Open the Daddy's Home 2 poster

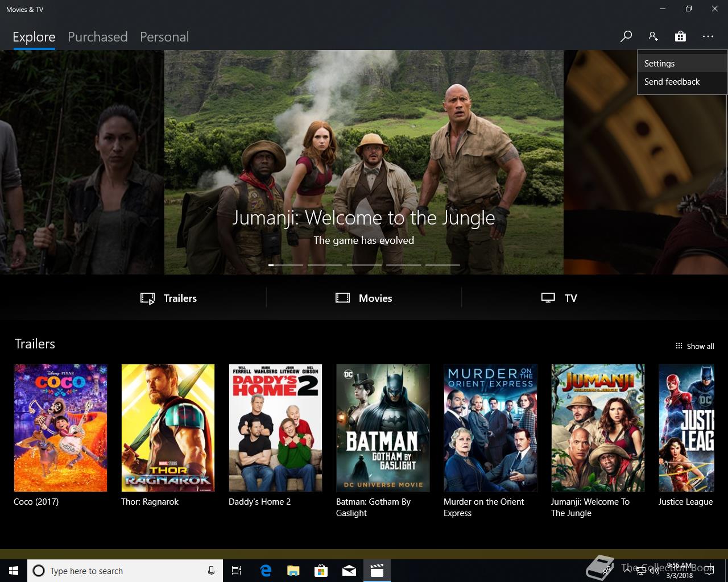(x=275, y=428)
